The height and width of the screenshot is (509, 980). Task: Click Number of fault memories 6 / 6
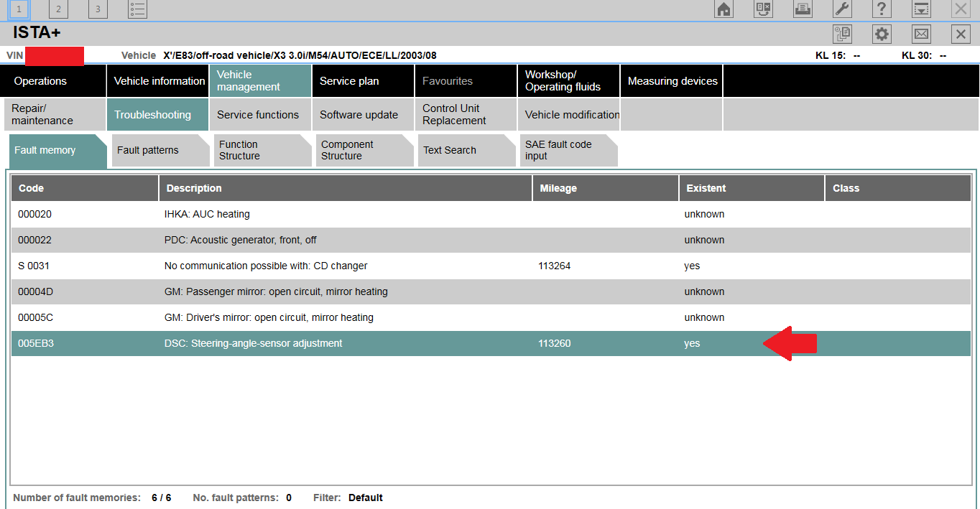click(x=92, y=498)
